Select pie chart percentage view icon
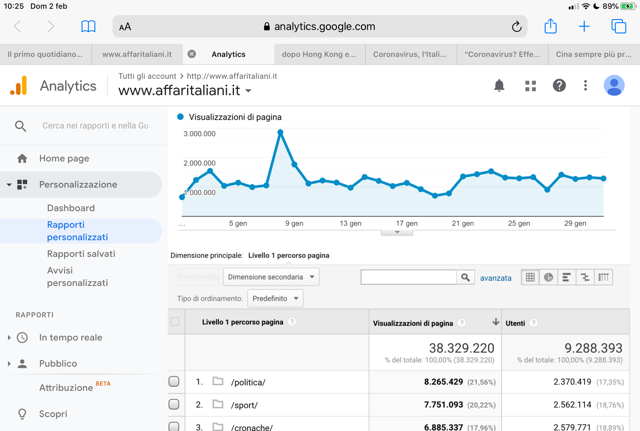Screen dimensions: 640x431 tap(548, 277)
